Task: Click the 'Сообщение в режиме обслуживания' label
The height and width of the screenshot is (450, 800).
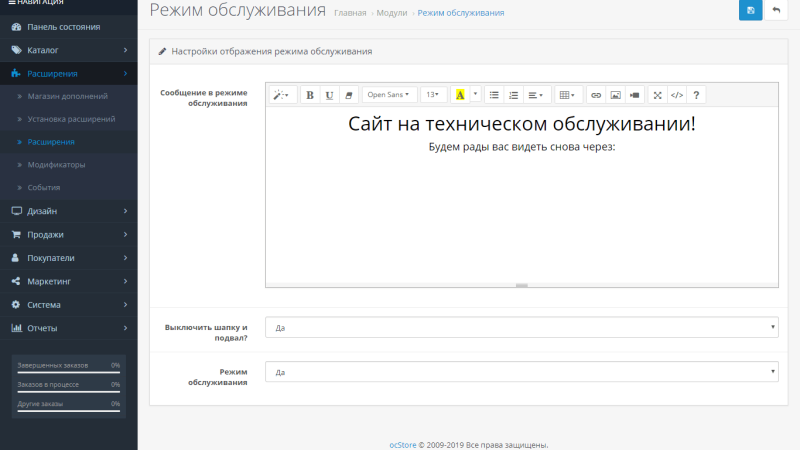Action: pos(204,98)
